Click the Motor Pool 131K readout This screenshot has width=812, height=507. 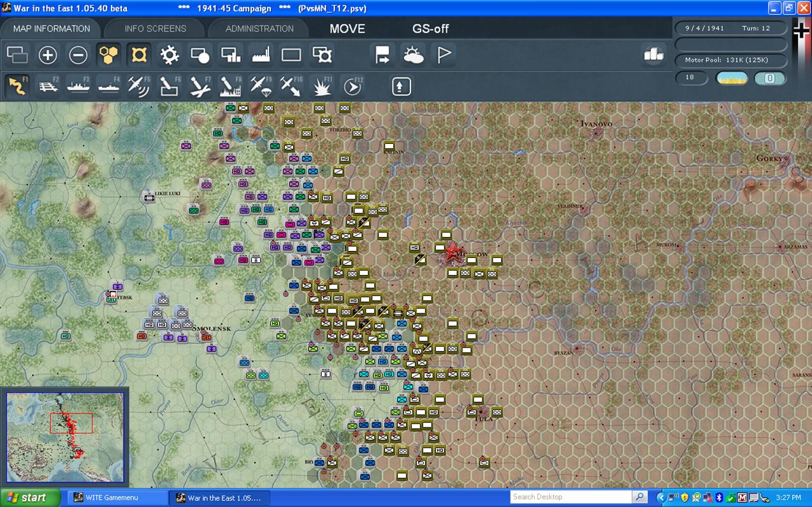point(730,60)
